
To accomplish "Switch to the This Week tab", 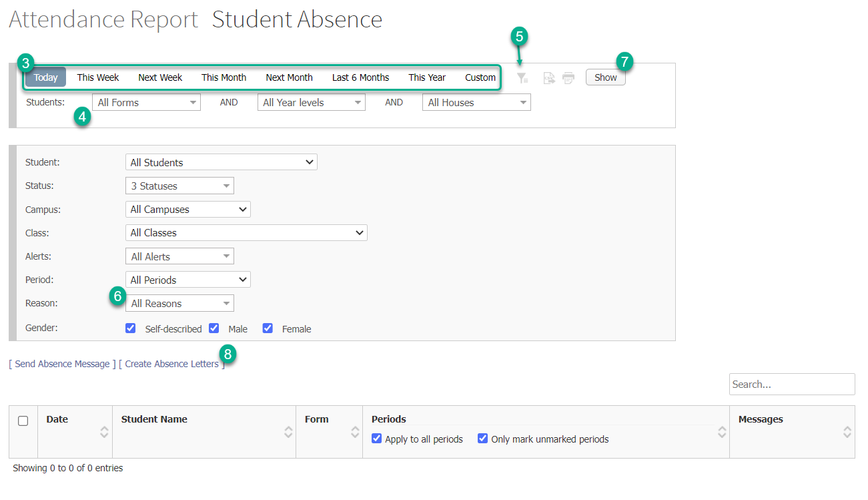I will (97, 77).
